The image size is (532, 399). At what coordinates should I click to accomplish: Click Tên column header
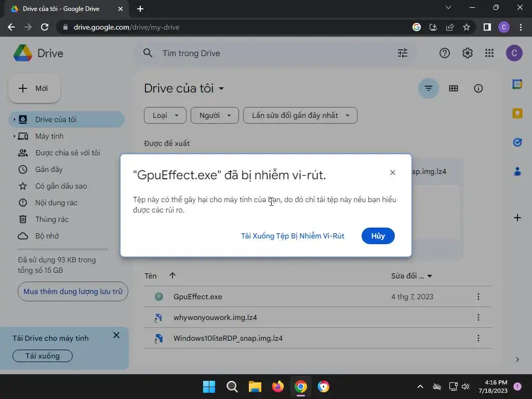150,276
